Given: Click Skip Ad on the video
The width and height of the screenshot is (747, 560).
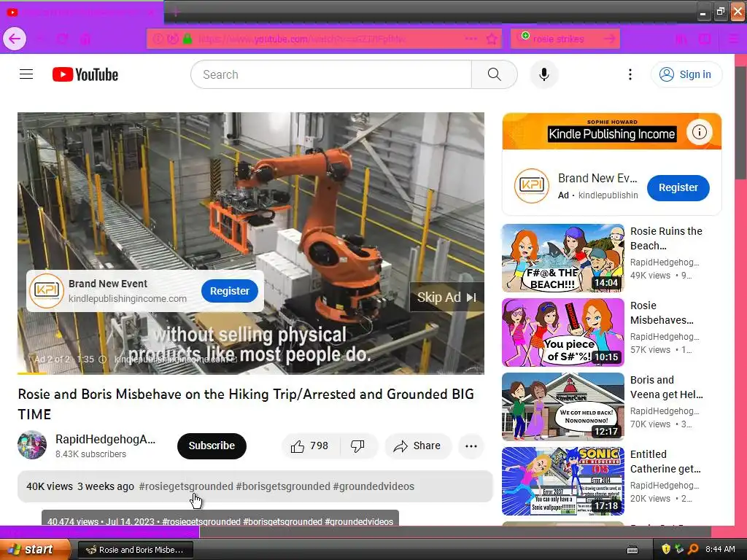Looking at the screenshot, I should point(446,297).
